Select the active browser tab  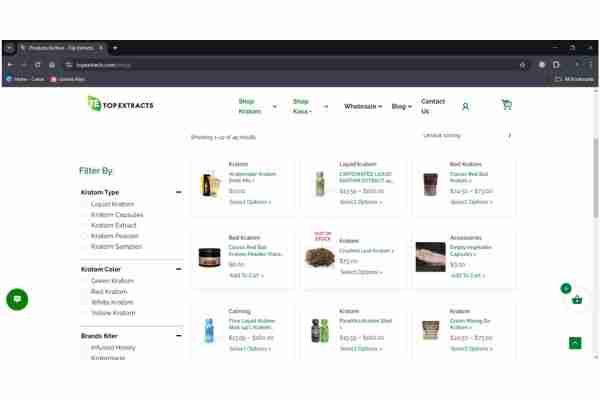tap(61, 48)
